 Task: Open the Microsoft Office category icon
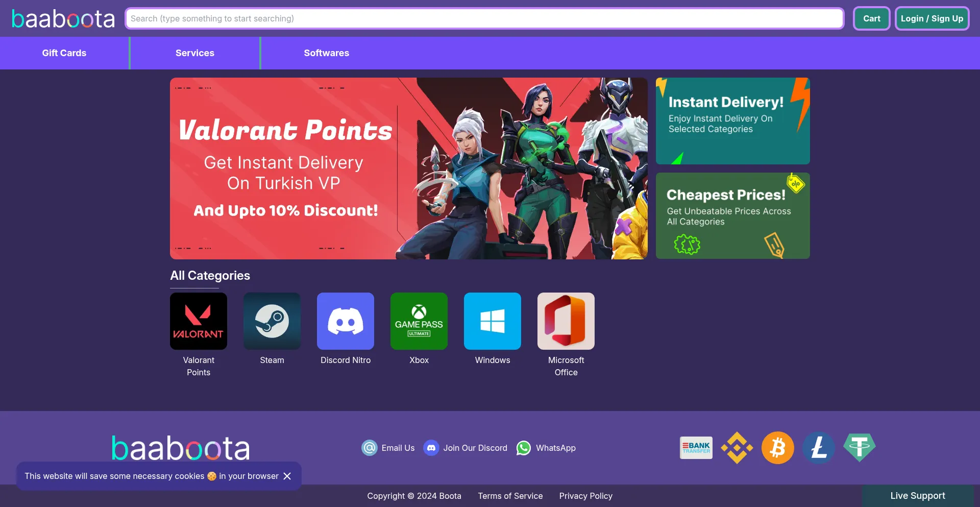click(x=566, y=321)
